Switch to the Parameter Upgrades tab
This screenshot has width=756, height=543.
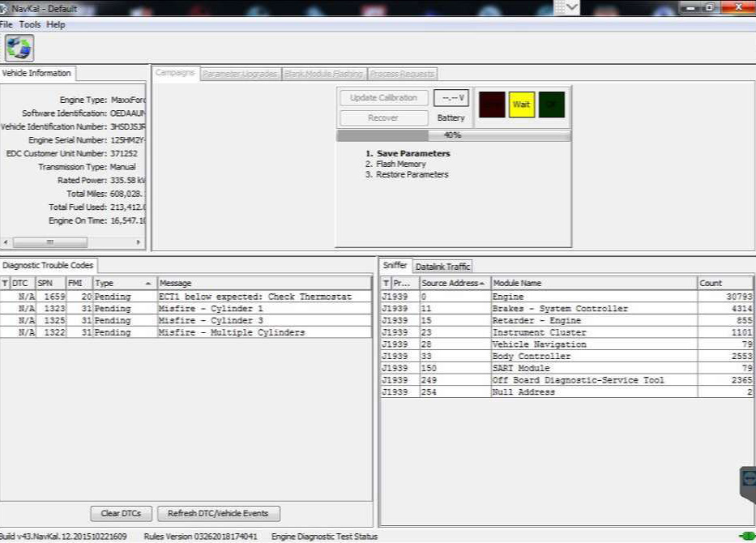click(x=240, y=74)
